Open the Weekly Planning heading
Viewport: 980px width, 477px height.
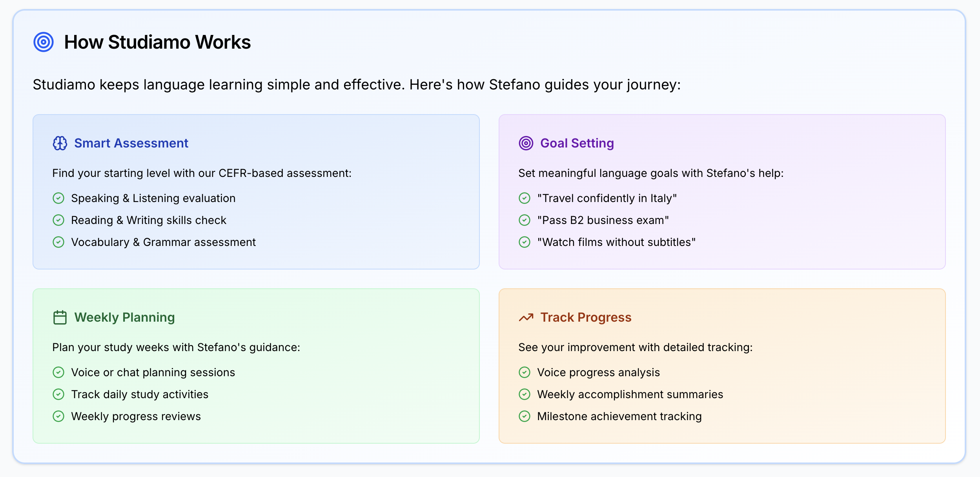[x=124, y=317]
